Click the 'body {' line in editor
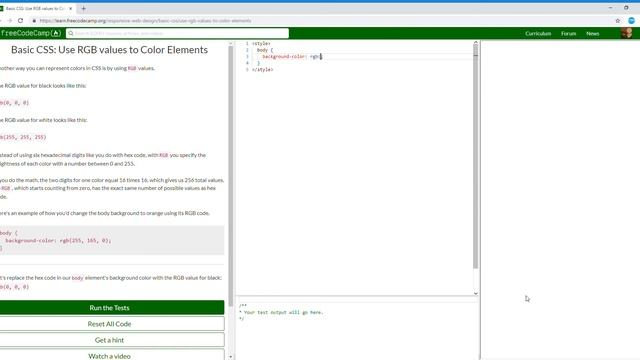The image size is (640, 360). 265,50
